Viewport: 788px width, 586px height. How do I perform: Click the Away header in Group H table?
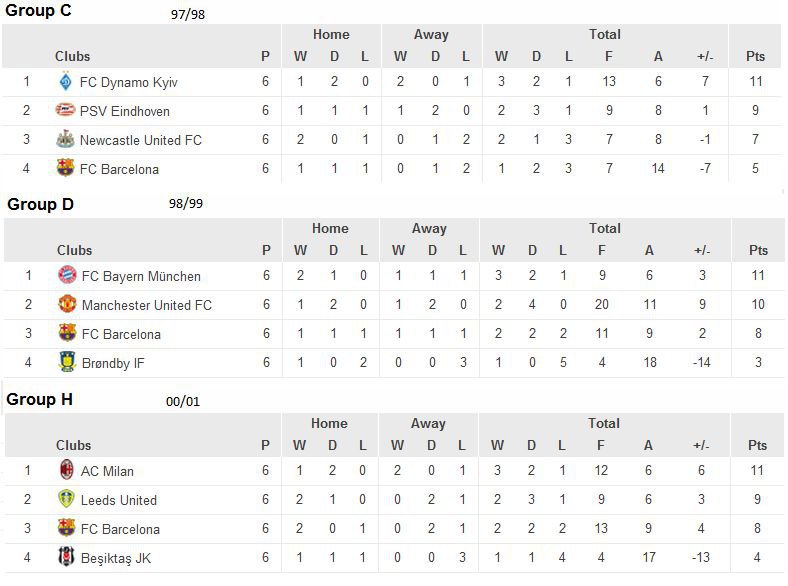[x=428, y=424]
